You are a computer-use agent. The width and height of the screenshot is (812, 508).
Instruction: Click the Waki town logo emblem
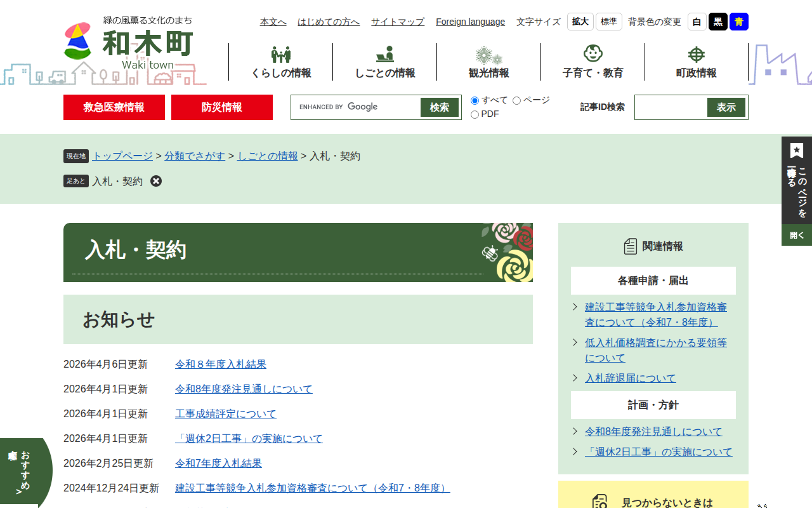pyautogui.click(x=78, y=41)
